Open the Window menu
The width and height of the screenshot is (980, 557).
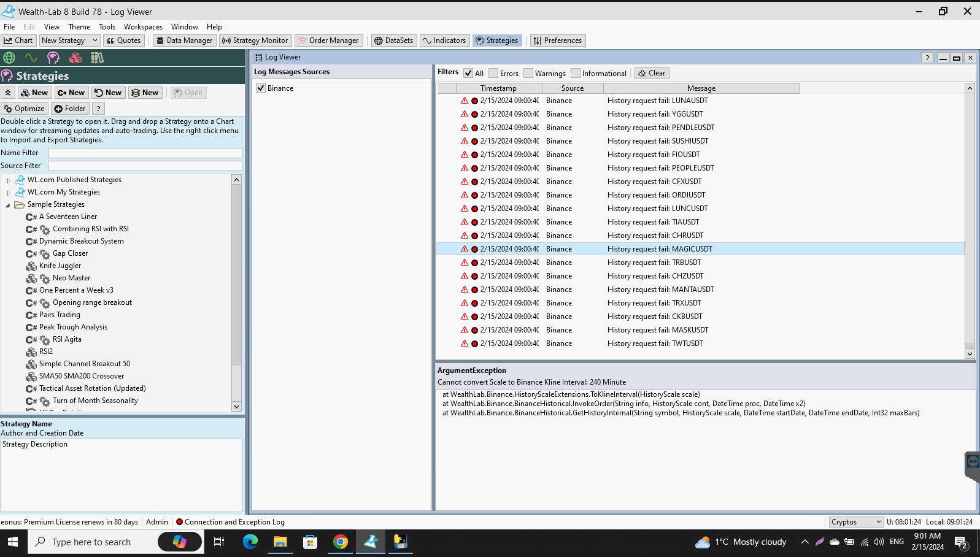click(x=184, y=27)
